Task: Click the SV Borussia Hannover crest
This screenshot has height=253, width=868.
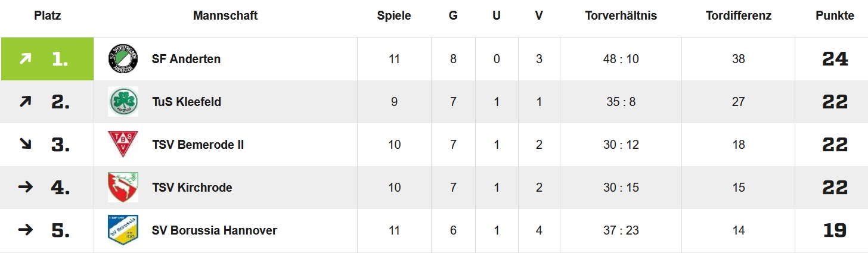Action: tap(123, 230)
